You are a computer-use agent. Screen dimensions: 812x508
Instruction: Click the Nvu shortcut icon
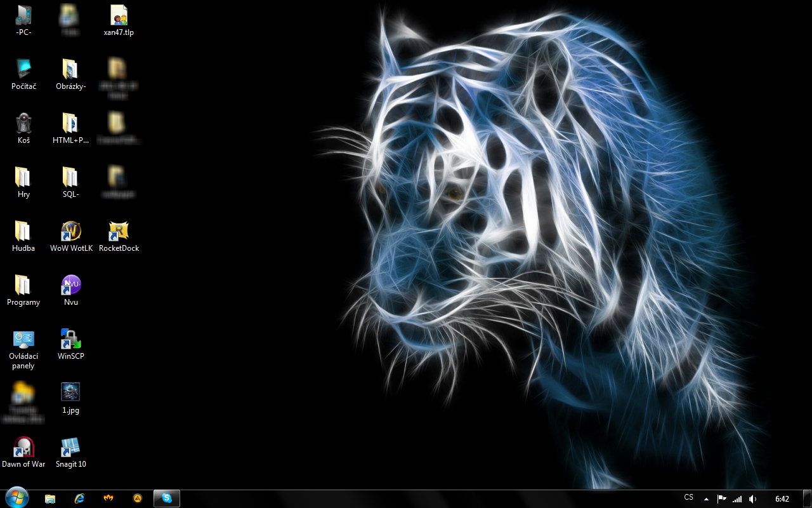click(x=71, y=285)
